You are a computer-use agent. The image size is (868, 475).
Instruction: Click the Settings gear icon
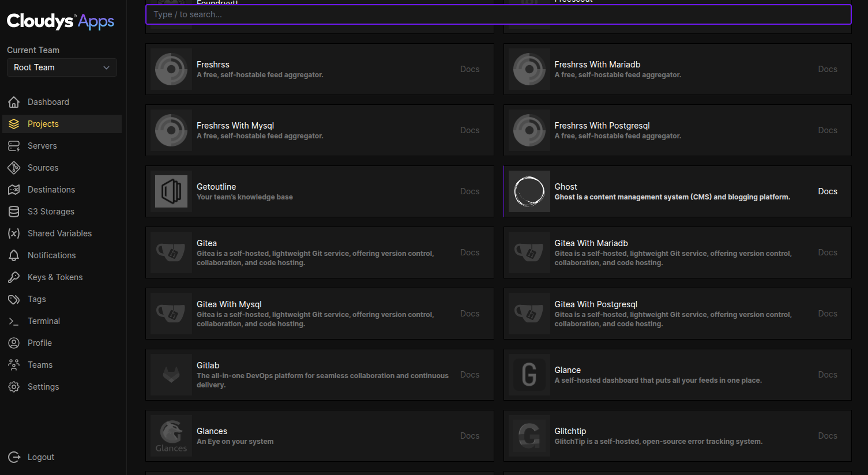(14, 387)
